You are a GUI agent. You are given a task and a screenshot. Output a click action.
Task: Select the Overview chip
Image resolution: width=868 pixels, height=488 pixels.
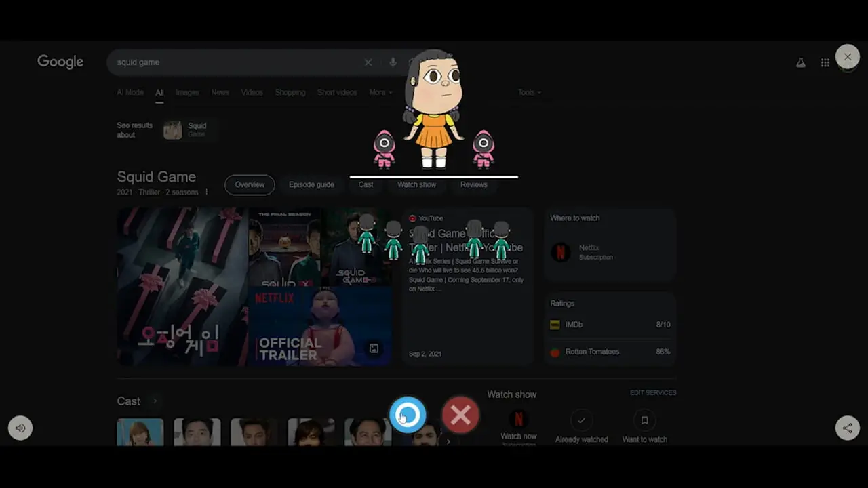click(x=250, y=184)
